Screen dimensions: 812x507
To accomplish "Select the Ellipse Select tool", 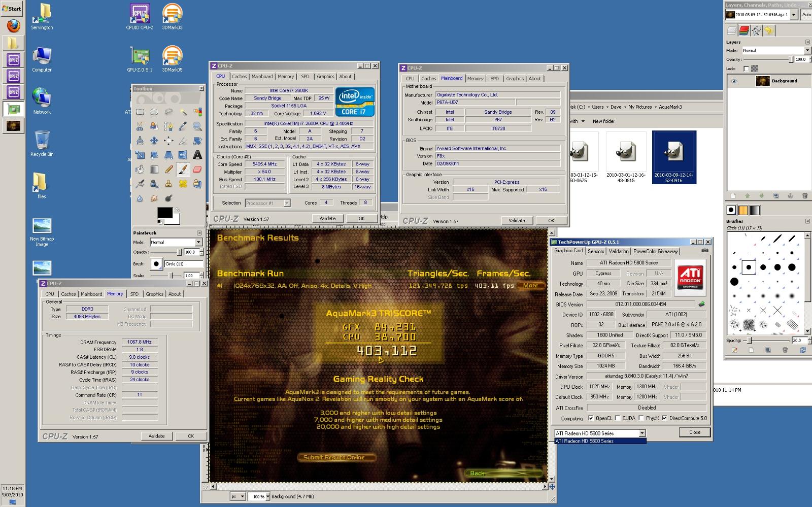I will 154,112.
